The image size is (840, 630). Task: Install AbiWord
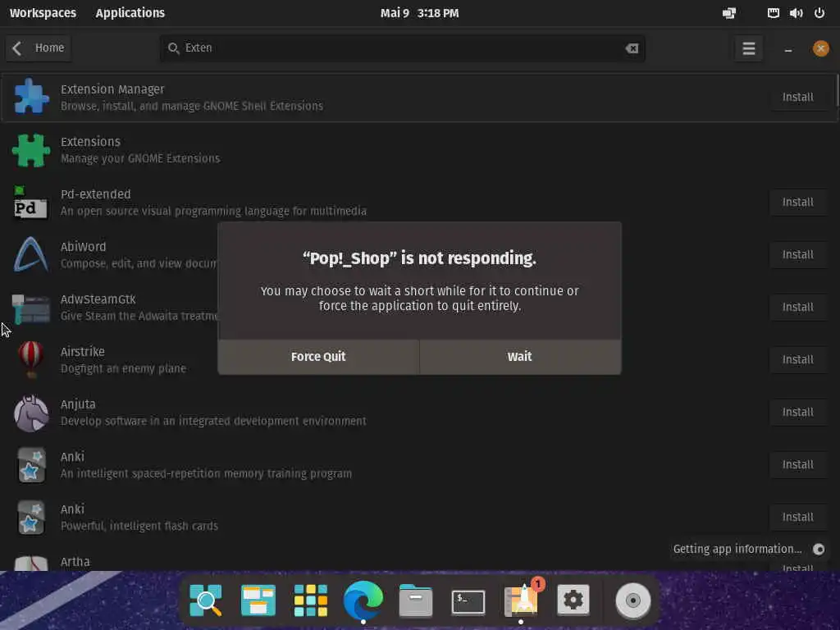[797, 254]
